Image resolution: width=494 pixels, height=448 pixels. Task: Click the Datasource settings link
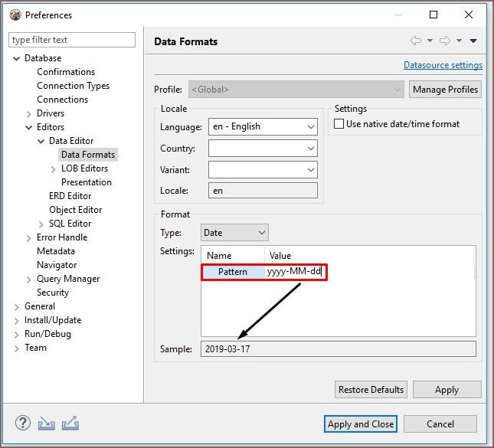pyautogui.click(x=443, y=65)
